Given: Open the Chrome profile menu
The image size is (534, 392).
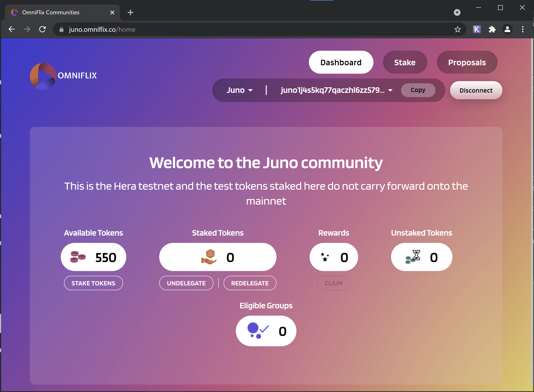Looking at the screenshot, I should 507,29.
